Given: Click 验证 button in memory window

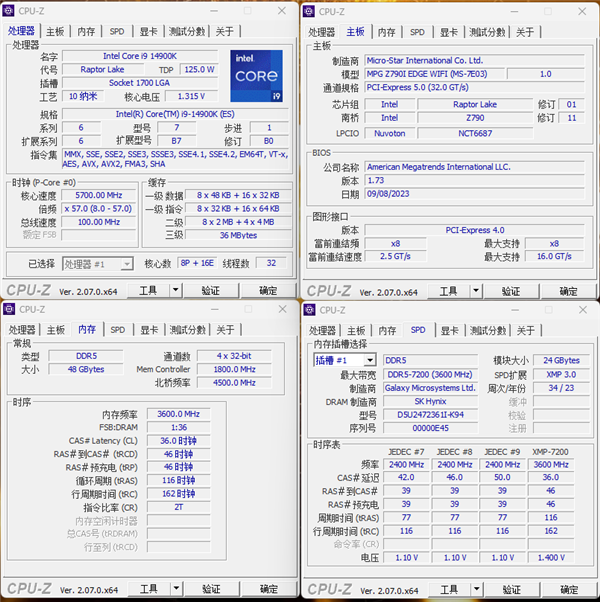Looking at the screenshot, I should (x=212, y=589).
